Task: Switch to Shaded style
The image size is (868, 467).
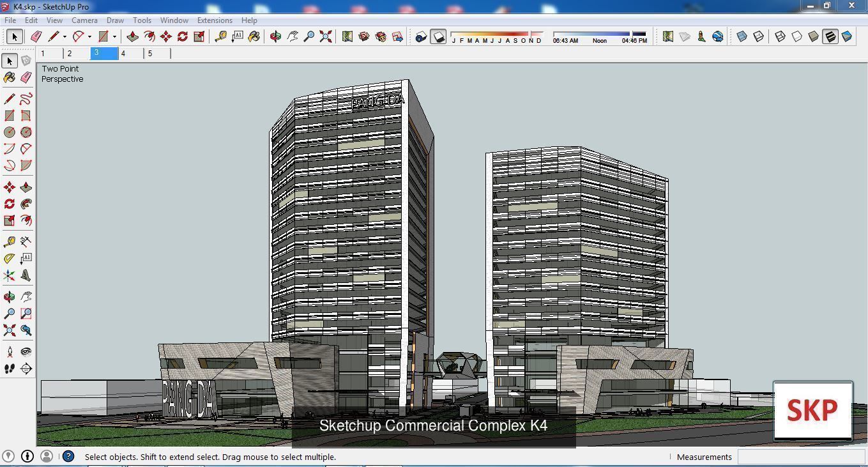Action: [x=814, y=36]
